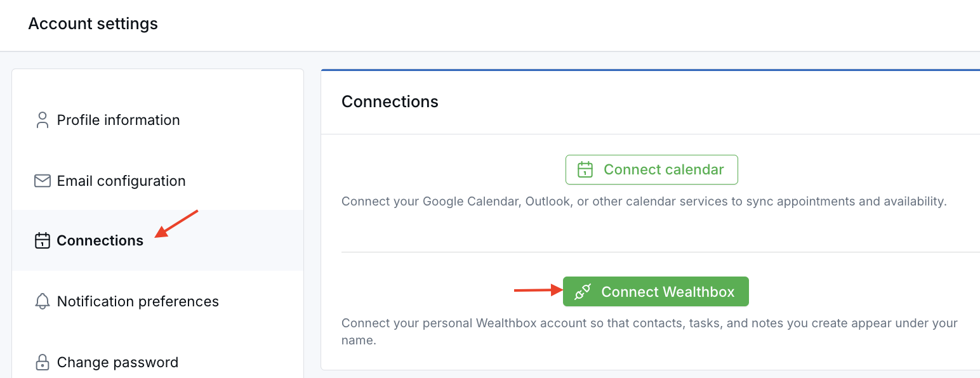This screenshot has height=378, width=980.
Task: Click the Account settings heading
Action: 93,23
